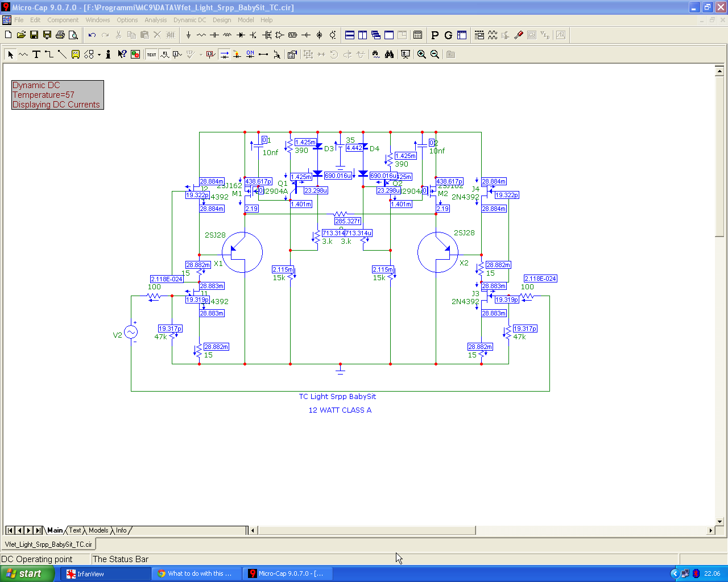Screen dimensions: 728x582
Task: Expand the dropdown arrow beside VIP
Action: 201,55
